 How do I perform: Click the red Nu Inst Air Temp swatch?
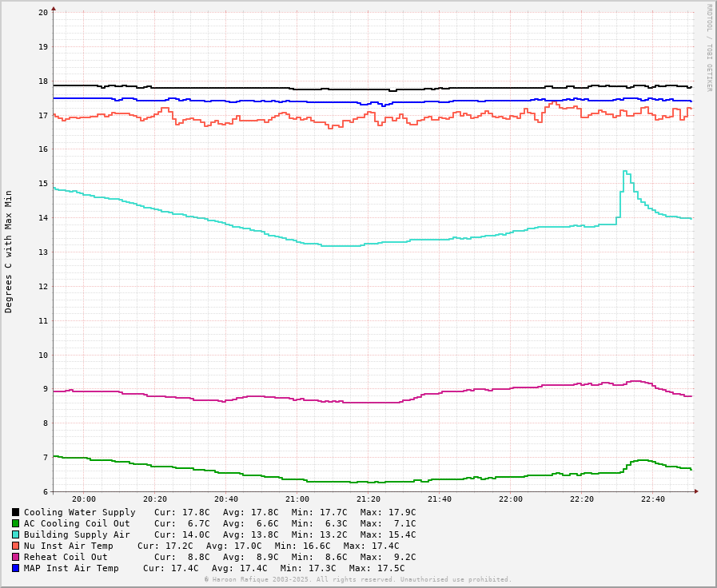click(x=15, y=546)
